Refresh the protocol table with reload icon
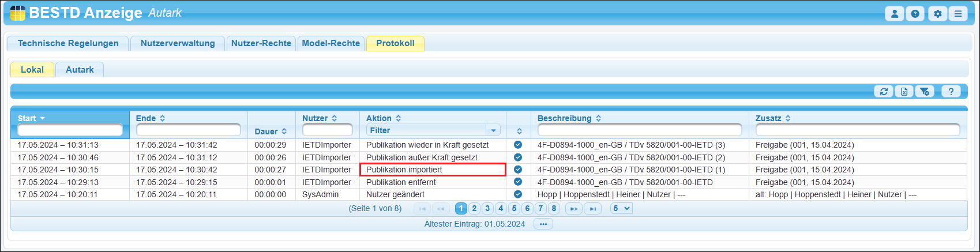 884,91
